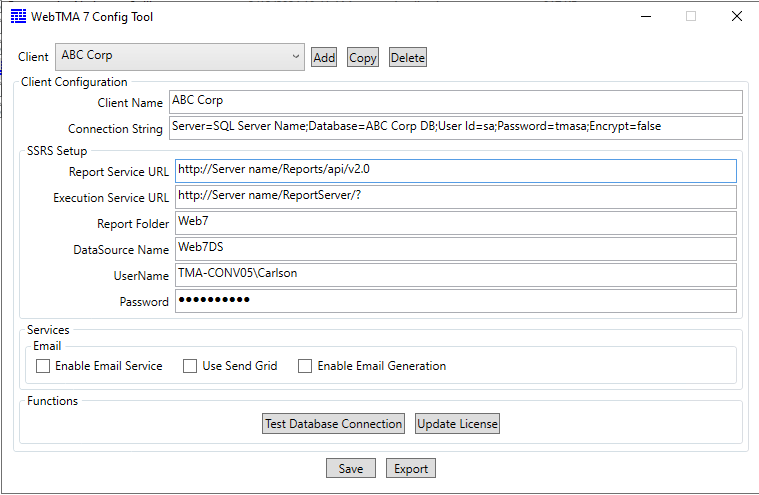Click into the Client Name field
Viewport: 759px width, 495px height.
point(455,102)
